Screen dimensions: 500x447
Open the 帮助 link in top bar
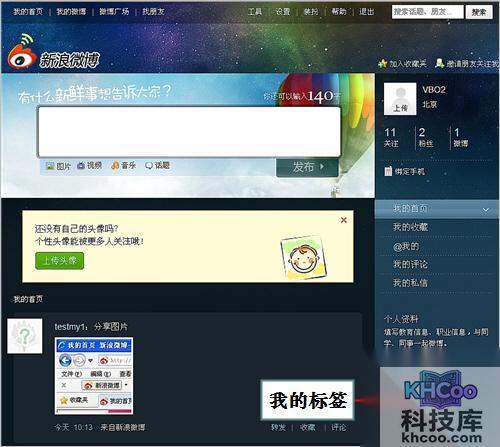tap(339, 12)
